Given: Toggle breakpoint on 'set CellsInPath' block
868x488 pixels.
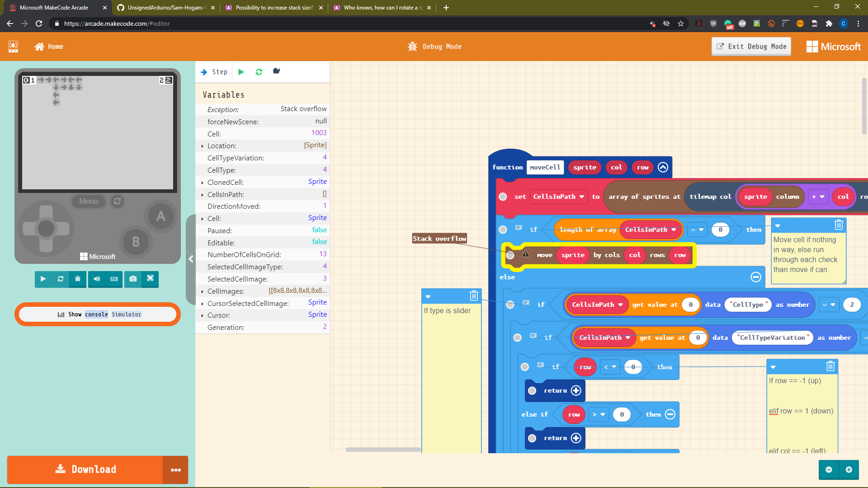Looking at the screenshot, I should tap(503, 197).
